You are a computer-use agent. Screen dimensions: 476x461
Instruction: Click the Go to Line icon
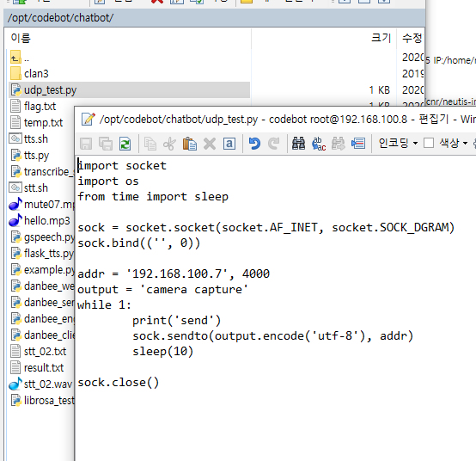tap(358, 144)
